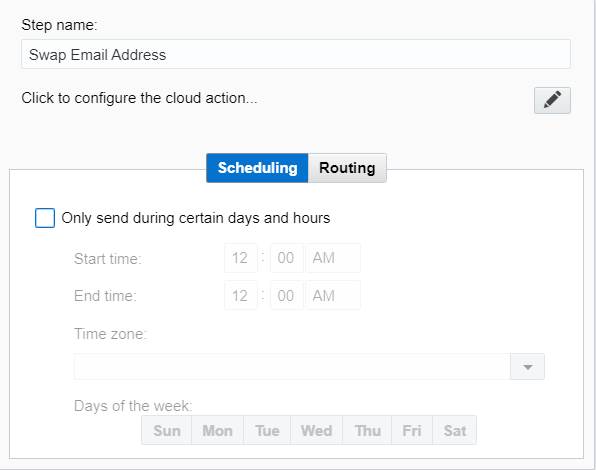Open the Time zone dropdown arrow
The height and width of the screenshot is (470, 596).
527,367
